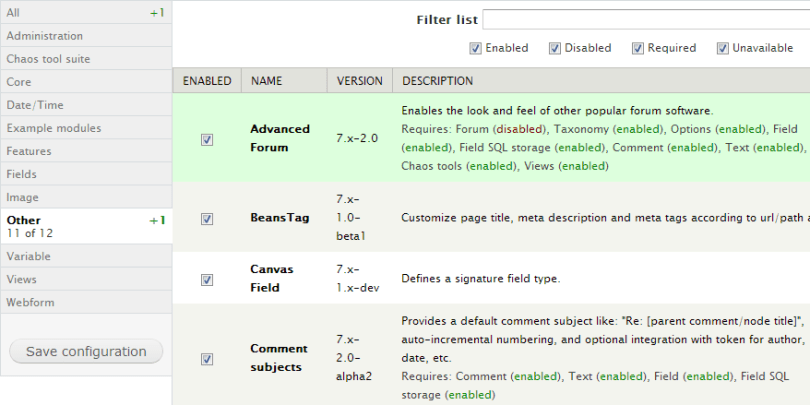Uncheck the Canvas Field module checkbox

point(207,279)
